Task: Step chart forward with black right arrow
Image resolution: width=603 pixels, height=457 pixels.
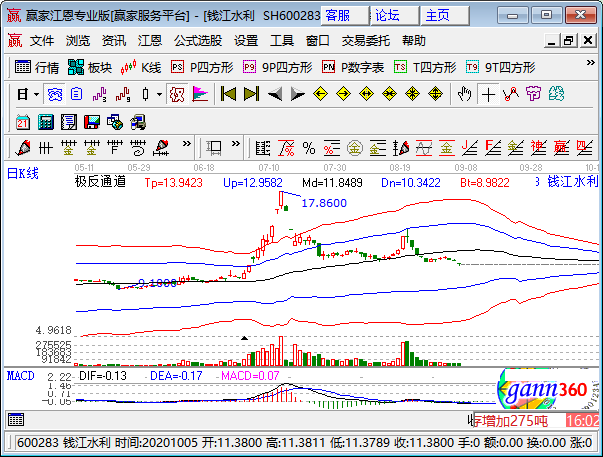Action: pyautogui.click(x=297, y=94)
